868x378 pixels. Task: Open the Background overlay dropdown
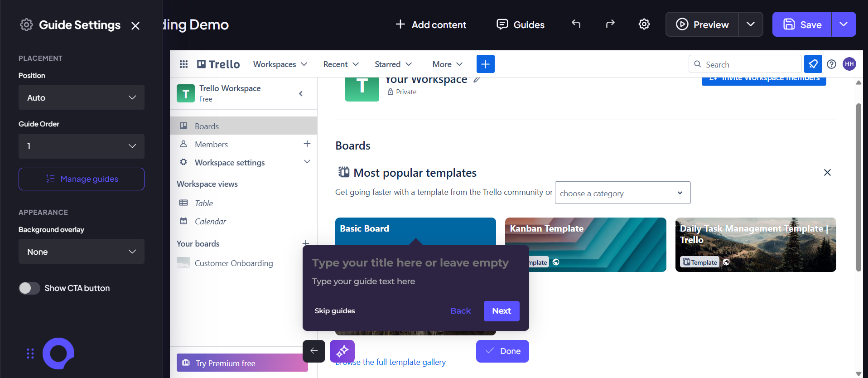82,252
